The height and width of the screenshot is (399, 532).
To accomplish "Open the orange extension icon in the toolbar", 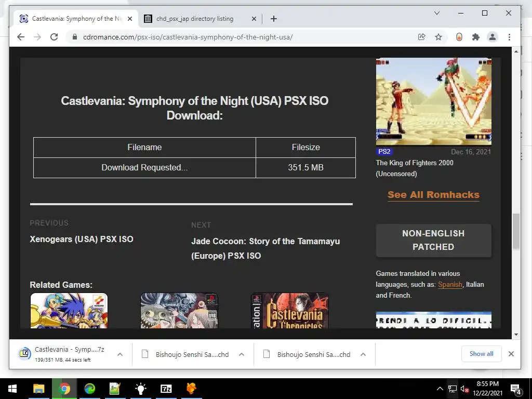I will click(x=459, y=37).
